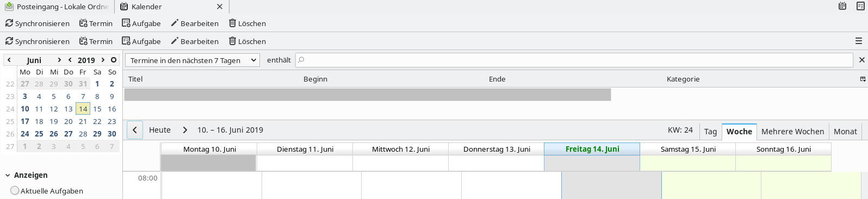The height and width of the screenshot is (199, 868).
Task: Open the 'Termine in den nächsten 7 Tagen' dropdown
Action: pyautogui.click(x=193, y=60)
